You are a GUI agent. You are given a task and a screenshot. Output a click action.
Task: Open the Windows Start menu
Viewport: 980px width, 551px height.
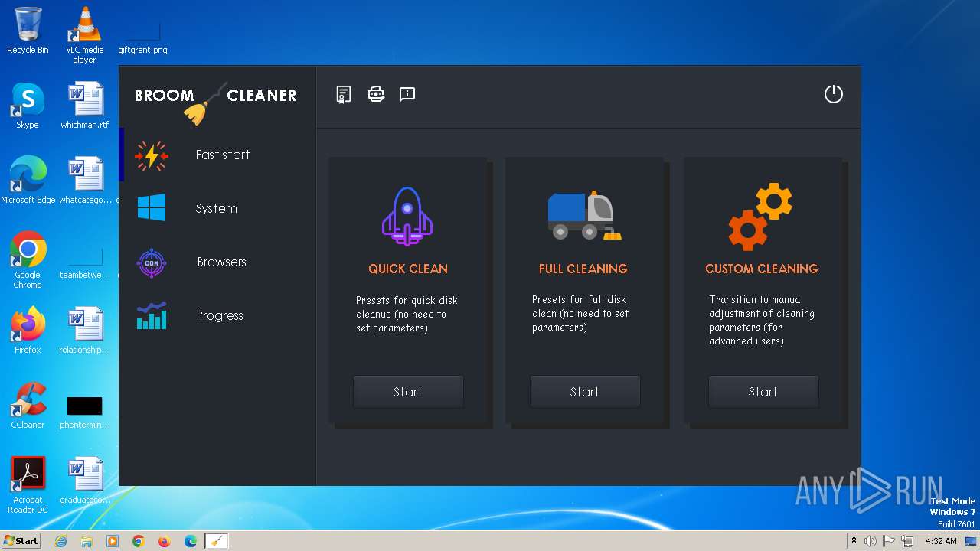pyautogui.click(x=21, y=540)
